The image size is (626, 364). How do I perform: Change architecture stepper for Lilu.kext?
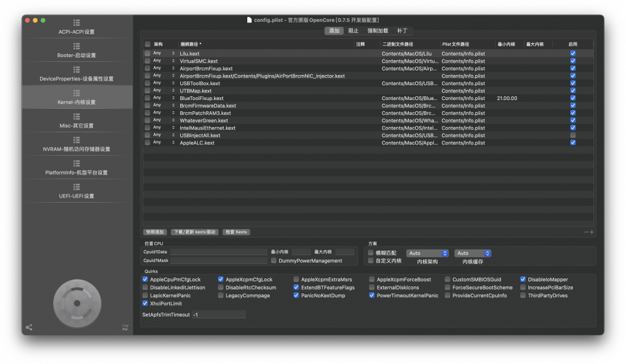pyautogui.click(x=173, y=53)
